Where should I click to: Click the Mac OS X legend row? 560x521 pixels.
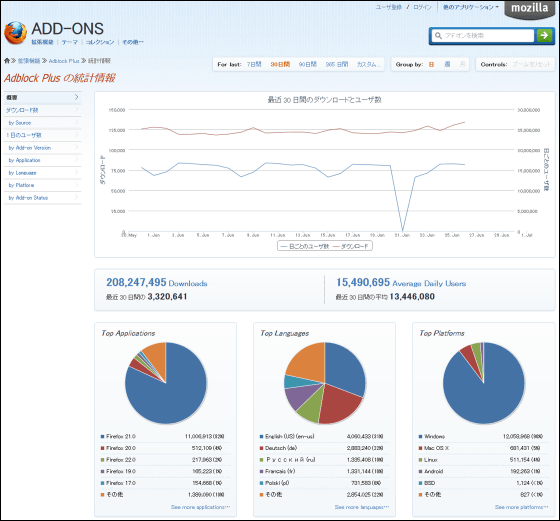tap(483, 448)
